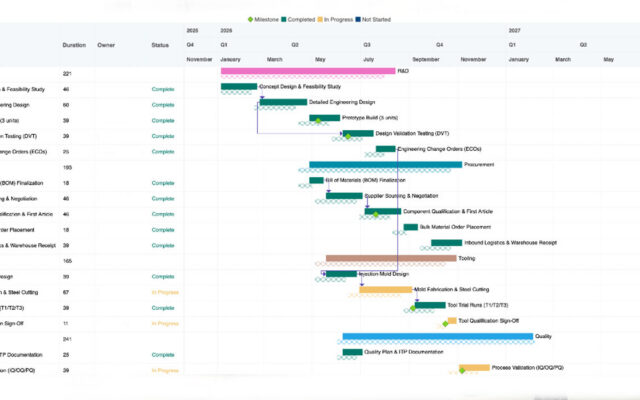
Task: Click the Component Qualification & First Article bar
Action: tap(383, 211)
